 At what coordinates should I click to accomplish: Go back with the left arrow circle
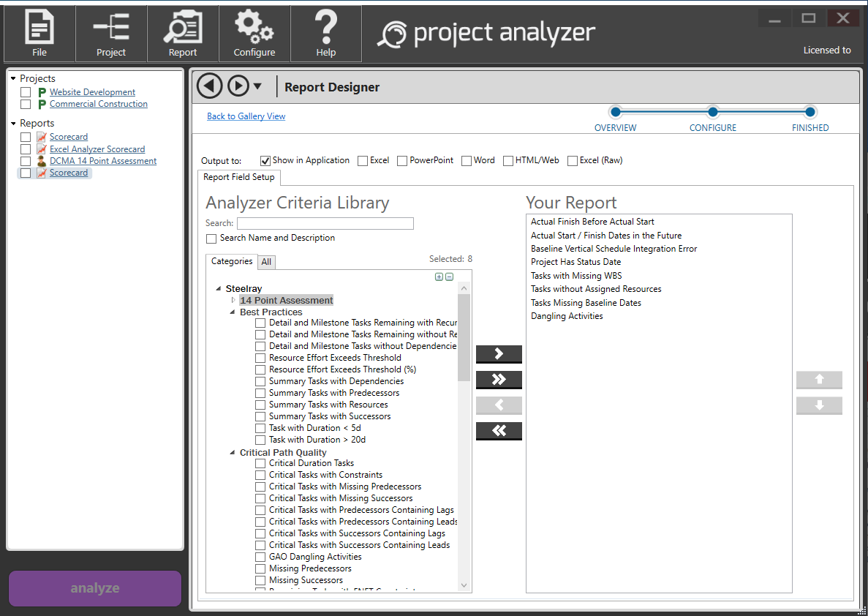[x=210, y=86]
